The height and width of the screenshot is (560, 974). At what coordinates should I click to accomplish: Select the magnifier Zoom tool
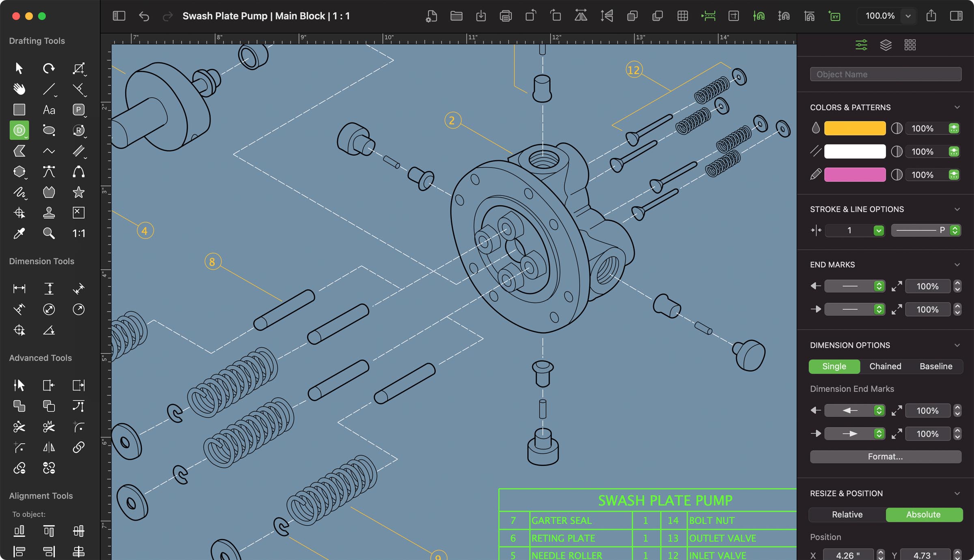pos(49,233)
